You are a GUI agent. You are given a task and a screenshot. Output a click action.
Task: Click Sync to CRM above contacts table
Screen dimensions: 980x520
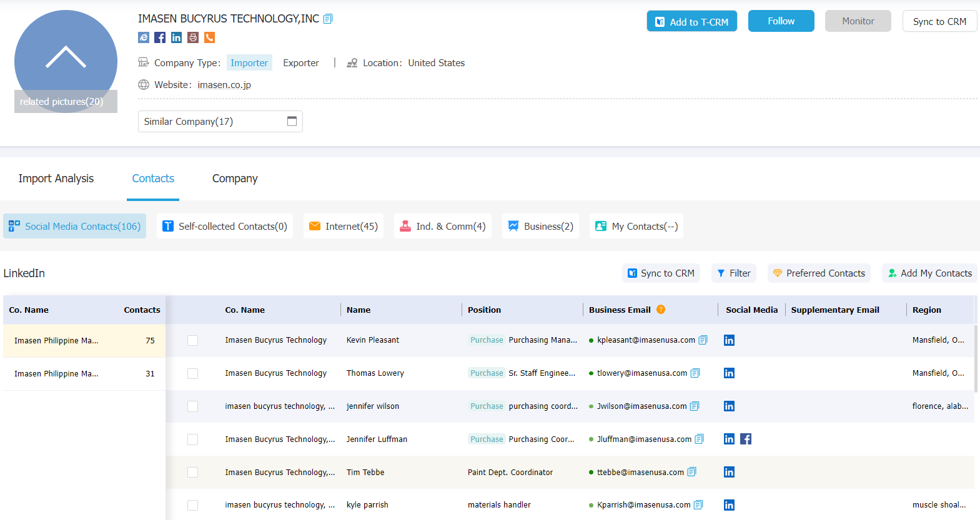pyautogui.click(x=661, y=273)
